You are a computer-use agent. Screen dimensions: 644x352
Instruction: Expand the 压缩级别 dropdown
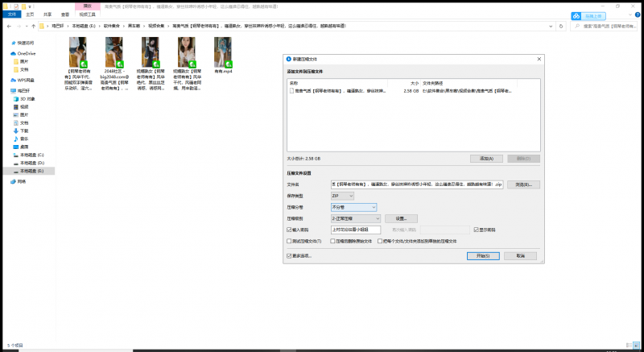point(354,218)
